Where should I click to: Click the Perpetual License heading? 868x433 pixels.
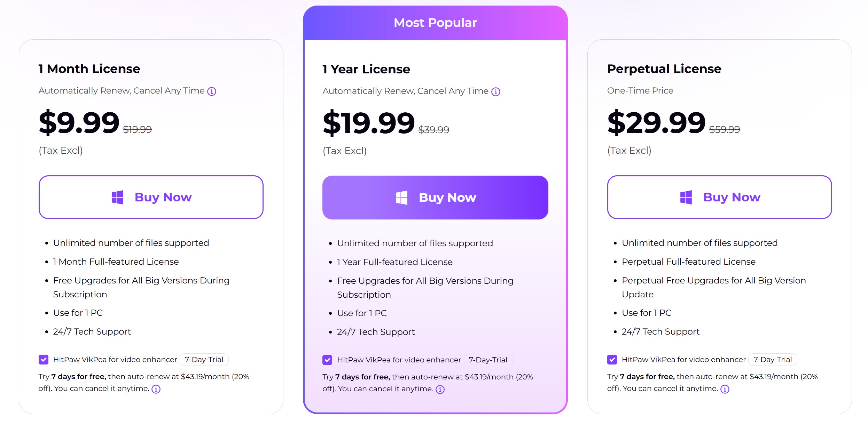tap(664, 69)
